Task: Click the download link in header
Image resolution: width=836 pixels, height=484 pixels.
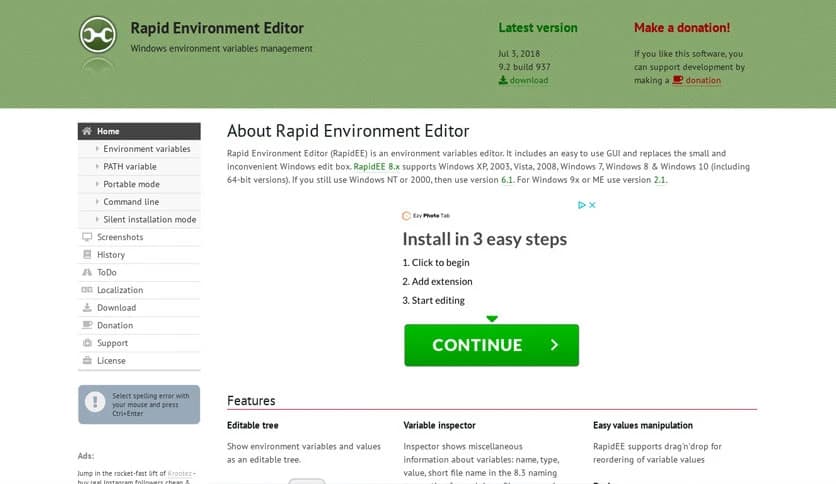Action: click(x=528, y=80)
